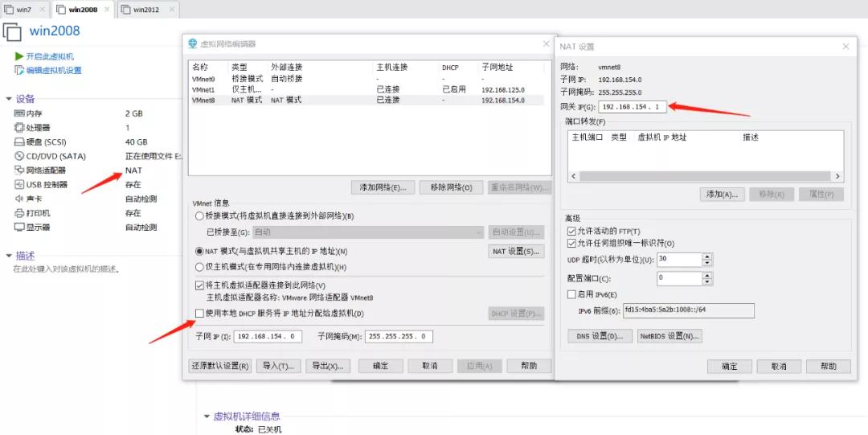Click OK in Virtual Network Editor
Viewport: 868px width, 435px height.
point(380,366)
